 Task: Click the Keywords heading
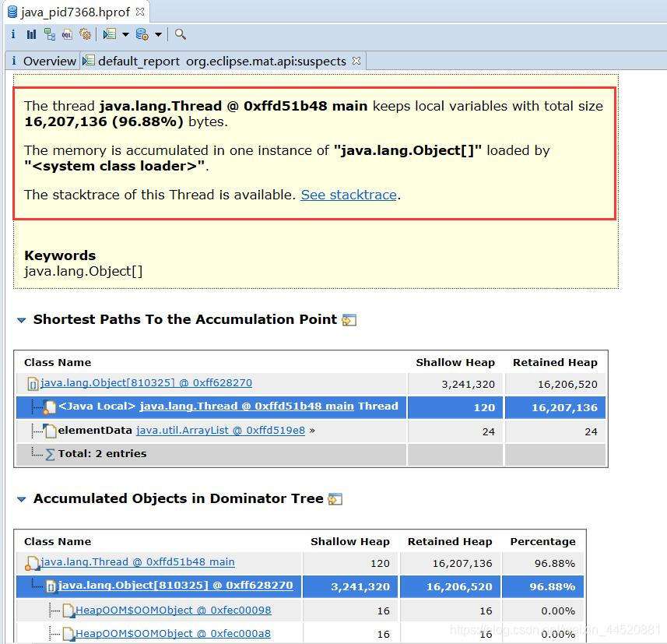[x=60, y=255]
